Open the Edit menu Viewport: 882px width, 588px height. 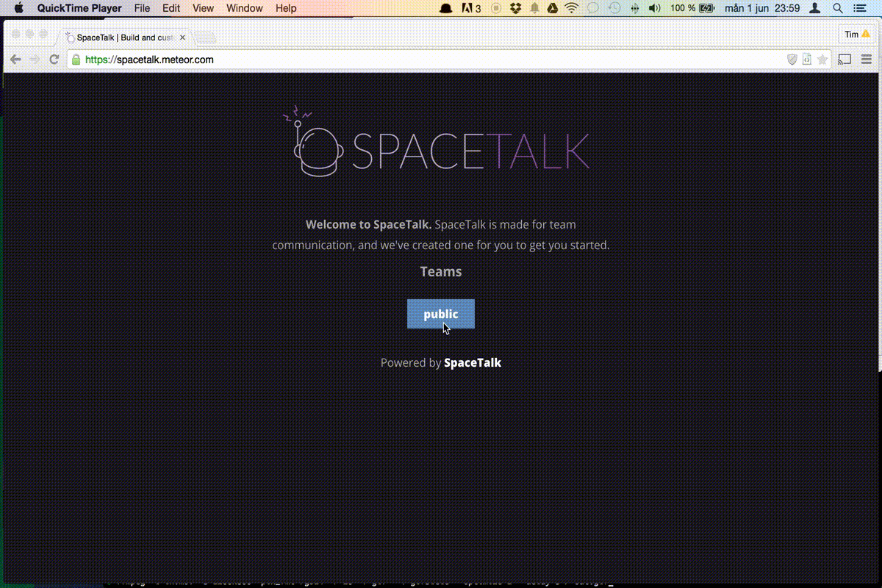[171, 8]
